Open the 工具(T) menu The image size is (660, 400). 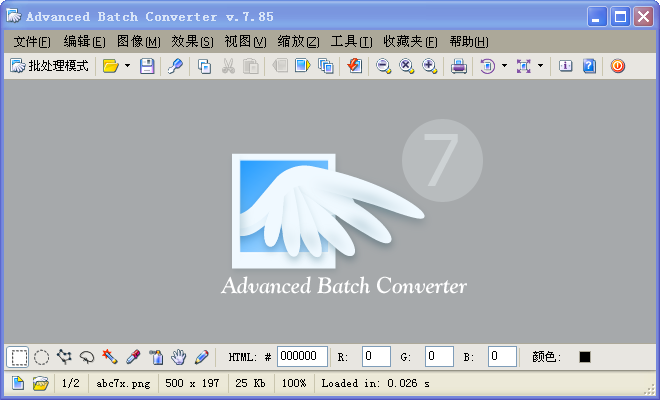click(x=351, y=42)
